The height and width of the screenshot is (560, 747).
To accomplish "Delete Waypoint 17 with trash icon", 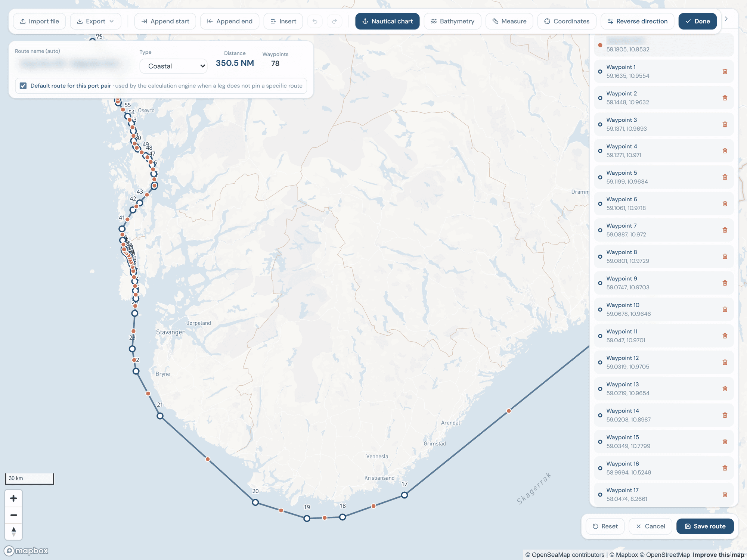I will pos(725,494).
